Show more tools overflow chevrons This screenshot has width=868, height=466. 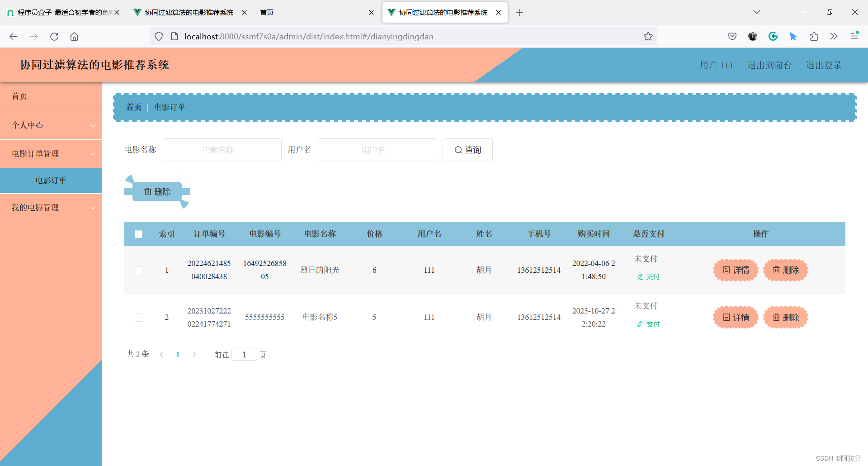click(834, 37)
